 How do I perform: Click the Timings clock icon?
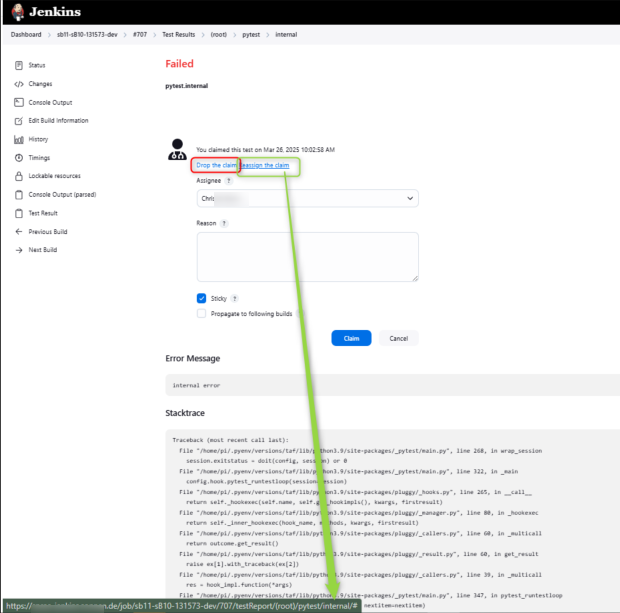pyautogui.click(x=19, y=158)
